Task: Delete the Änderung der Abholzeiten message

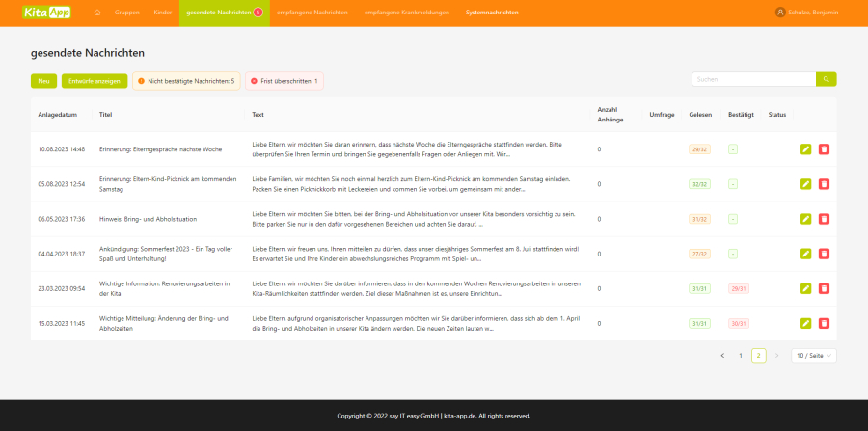Action: (x=824, y=323)
